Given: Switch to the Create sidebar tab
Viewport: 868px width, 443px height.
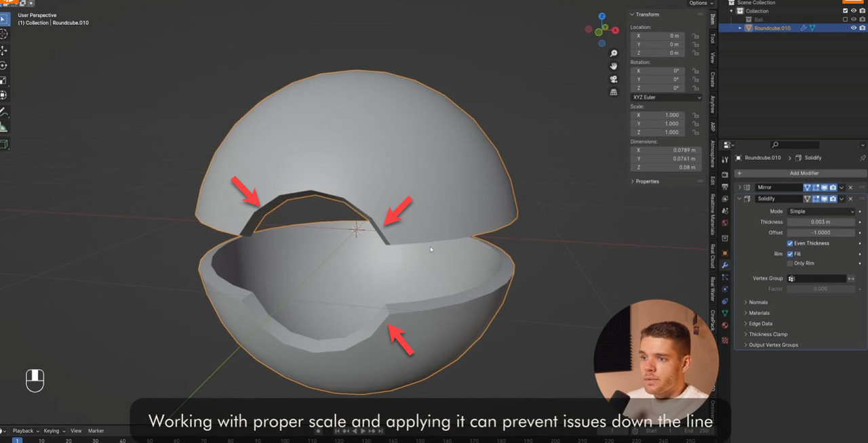Looking at the screenshot, I should click(x=712, y=80).
